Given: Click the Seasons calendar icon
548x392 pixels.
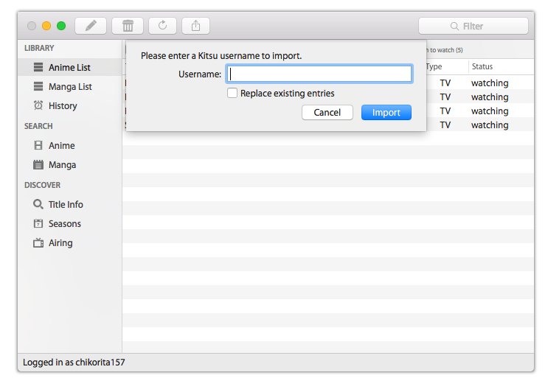Looking at the screenshot, I should 38,223.
